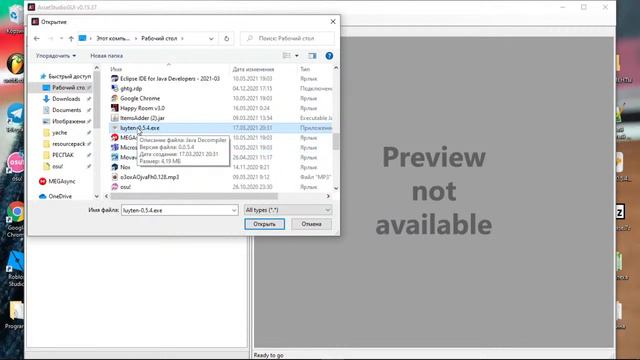The height and width of the screenshot is (360, 640).
Task: Click the date 14.11.2020 9:21 of Nox
Action: 251,167
